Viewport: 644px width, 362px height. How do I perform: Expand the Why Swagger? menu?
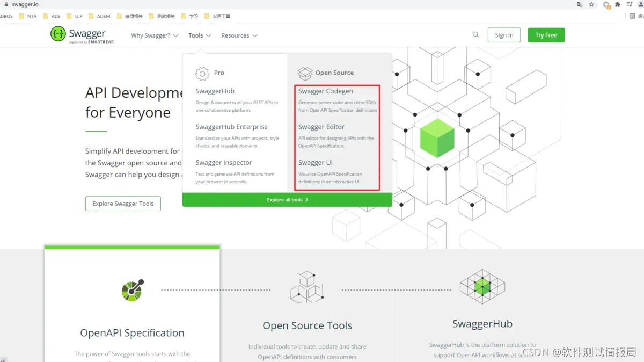coord(155,35)
